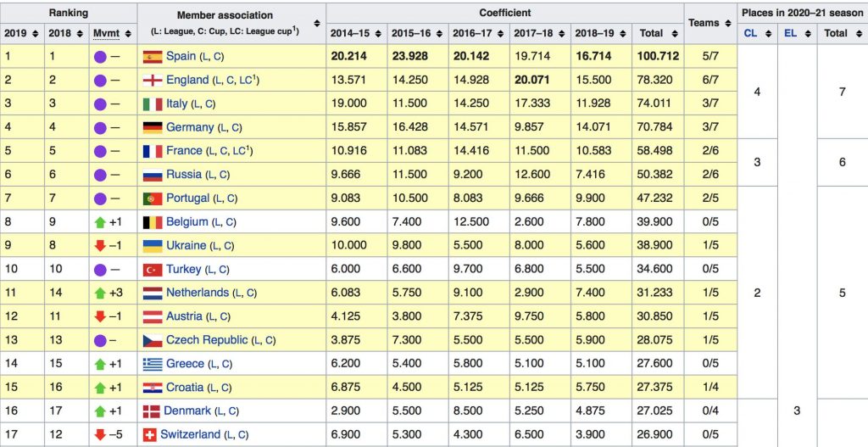Open the Czech Republic link
The width and height of the screenshot is (868, 447).
(207, 340)
